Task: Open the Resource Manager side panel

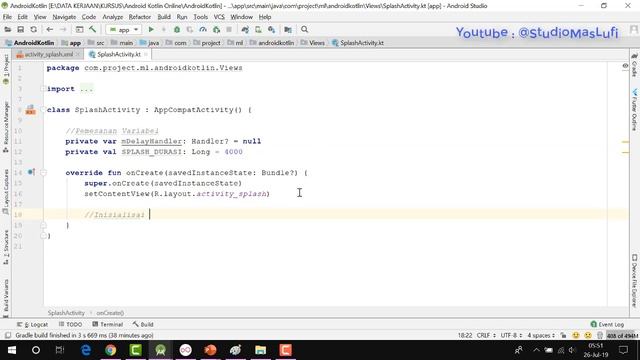Action: [x=6, y=127]
